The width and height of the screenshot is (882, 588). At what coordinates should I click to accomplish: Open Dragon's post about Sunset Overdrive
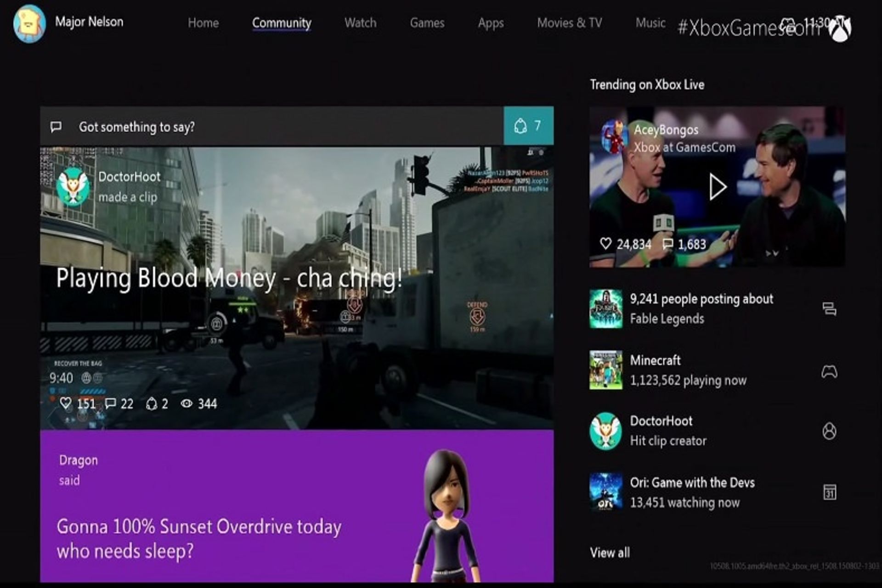[x=297, y=506]
